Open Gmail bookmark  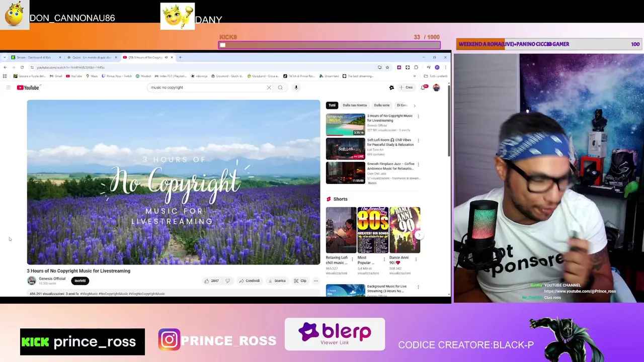pos(56,76)
